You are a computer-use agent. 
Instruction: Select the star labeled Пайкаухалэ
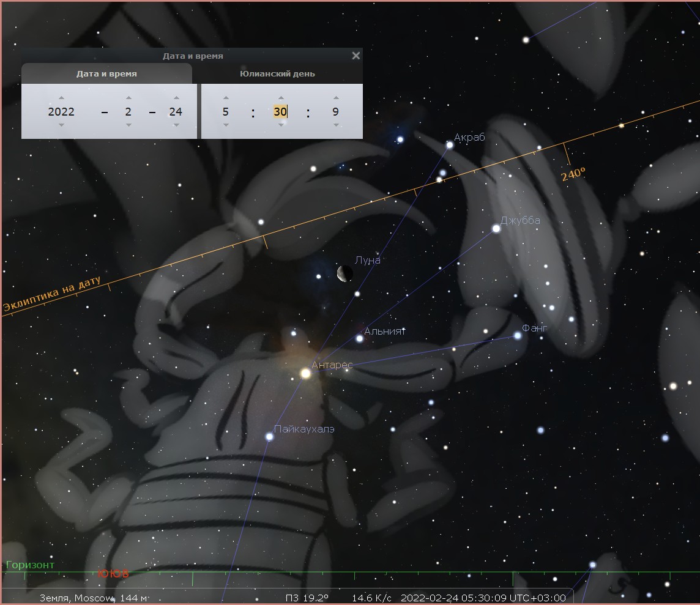269,437
